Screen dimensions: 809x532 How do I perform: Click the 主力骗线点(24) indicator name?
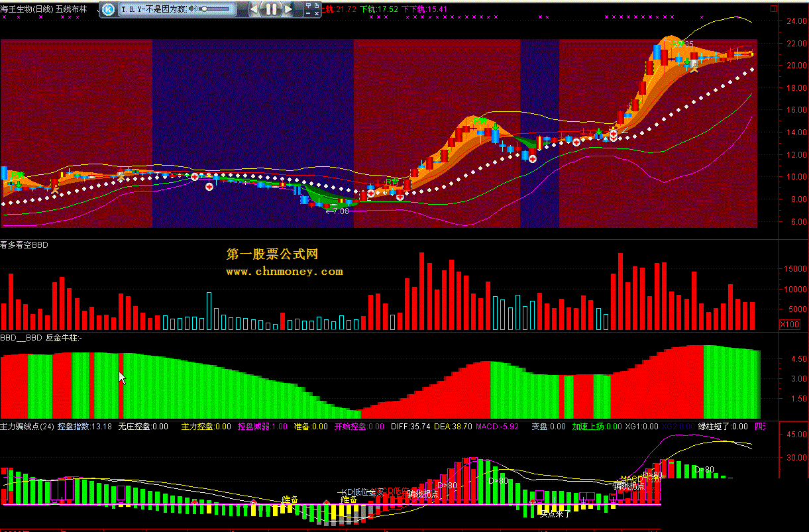pyautogui.click(x=27, y=427)
